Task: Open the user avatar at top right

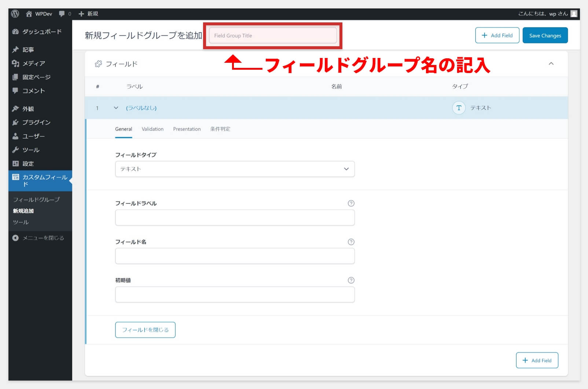Action: click(574, 14)
